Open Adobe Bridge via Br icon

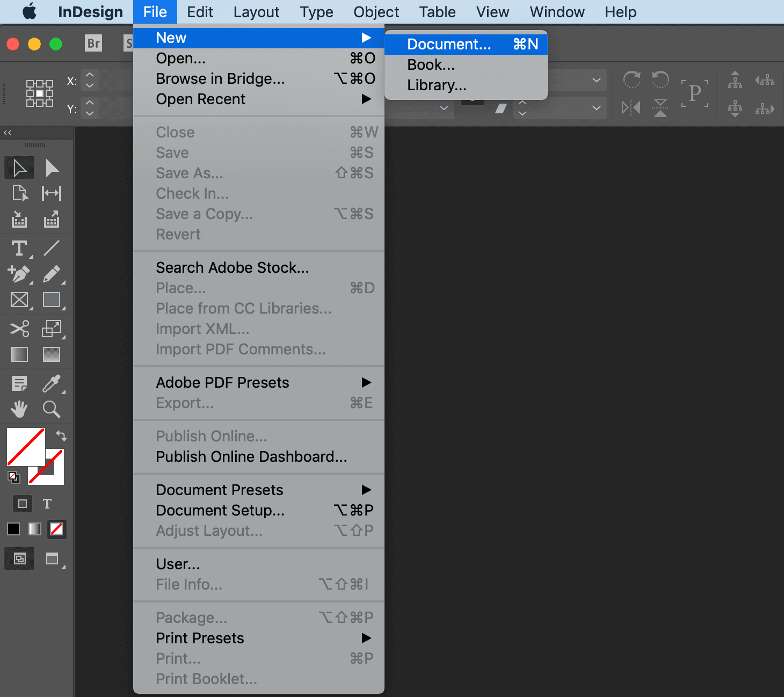(x=93, y=43)
